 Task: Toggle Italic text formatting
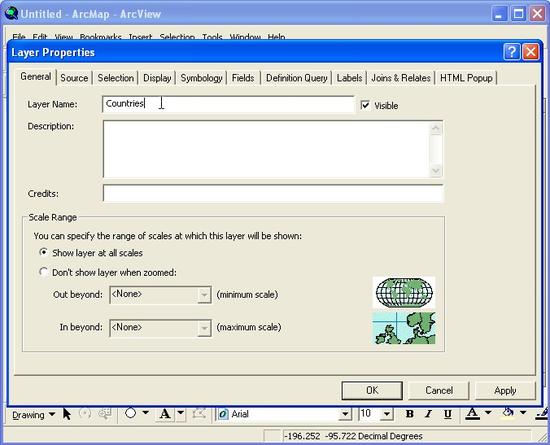pyautogui.click(x=428, y=414)
